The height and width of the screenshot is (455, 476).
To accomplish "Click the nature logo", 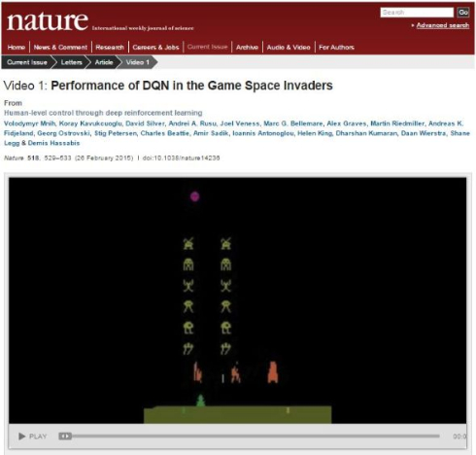I will [48, 21].
